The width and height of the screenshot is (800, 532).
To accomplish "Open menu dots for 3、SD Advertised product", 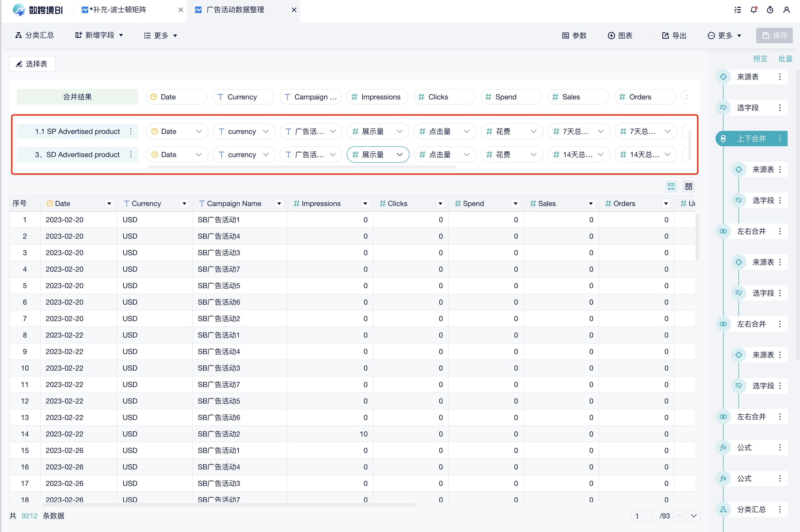I will coord(131,155).
